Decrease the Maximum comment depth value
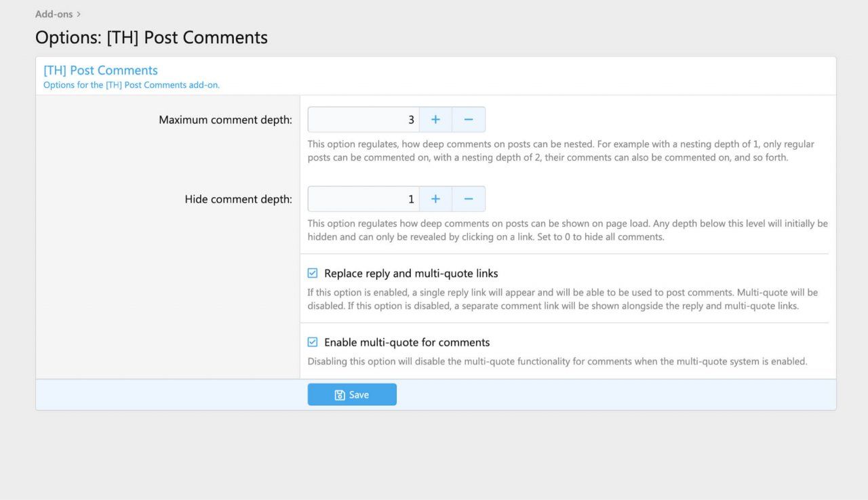Viewport: 868px width, 500px height. pyautogui.click(x=469, y=120)
